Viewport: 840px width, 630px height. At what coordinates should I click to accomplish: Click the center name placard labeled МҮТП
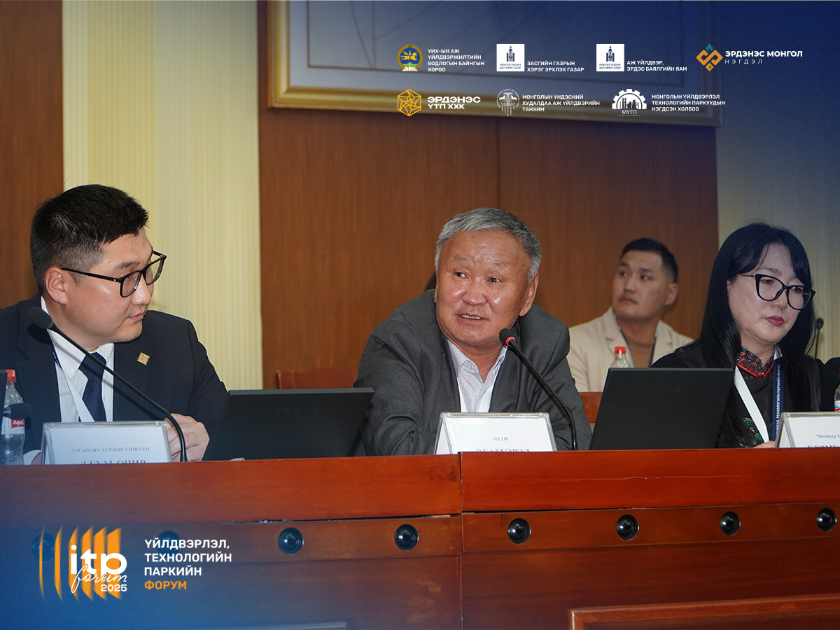coord(496,433)
